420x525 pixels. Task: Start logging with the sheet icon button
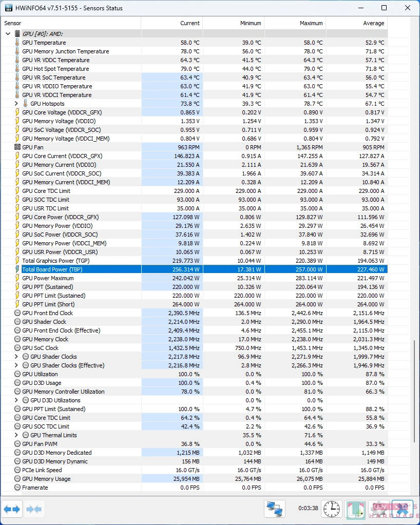coord(355,509)
